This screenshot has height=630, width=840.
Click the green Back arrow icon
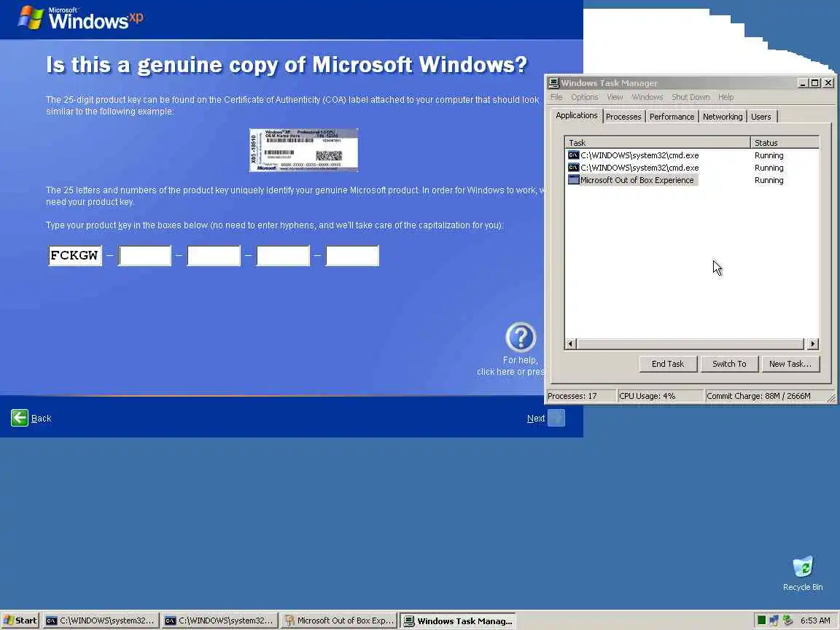(20, 418)
